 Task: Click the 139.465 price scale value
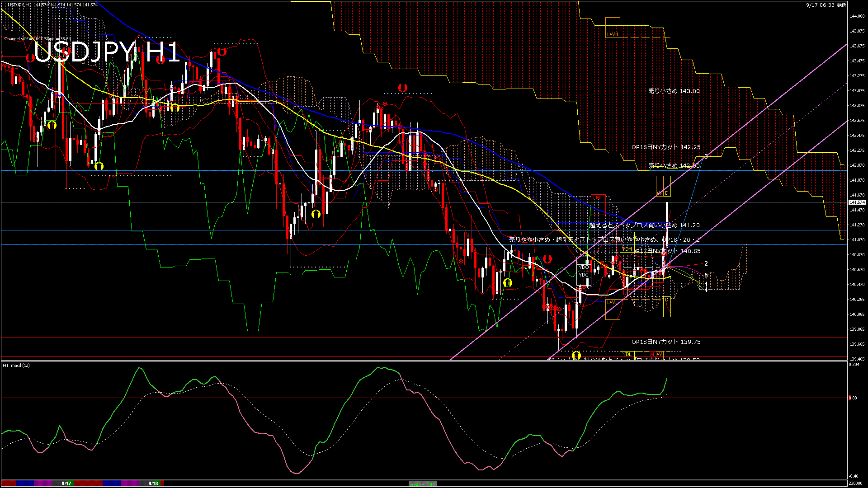pos(857,359)
